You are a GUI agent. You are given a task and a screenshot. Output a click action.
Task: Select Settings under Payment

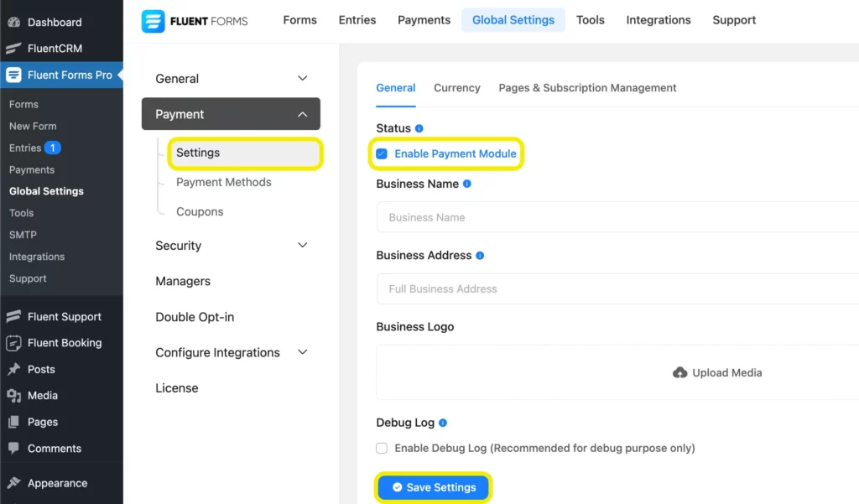coord(245,153)
